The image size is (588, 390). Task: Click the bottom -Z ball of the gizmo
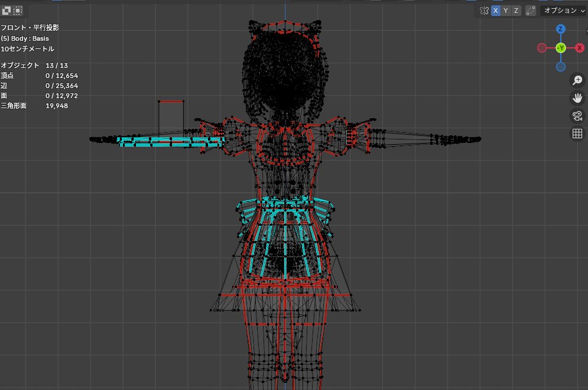[560, 66]
